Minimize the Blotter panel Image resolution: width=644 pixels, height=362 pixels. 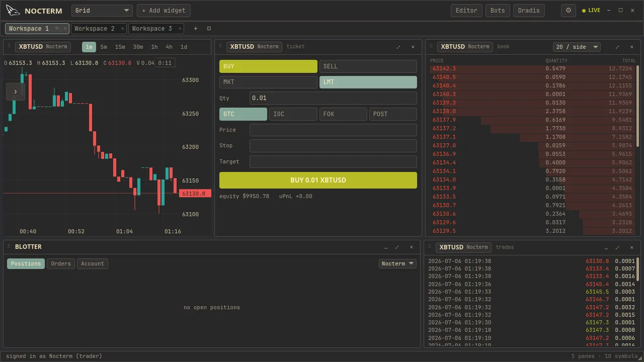(x=386, y=247)
